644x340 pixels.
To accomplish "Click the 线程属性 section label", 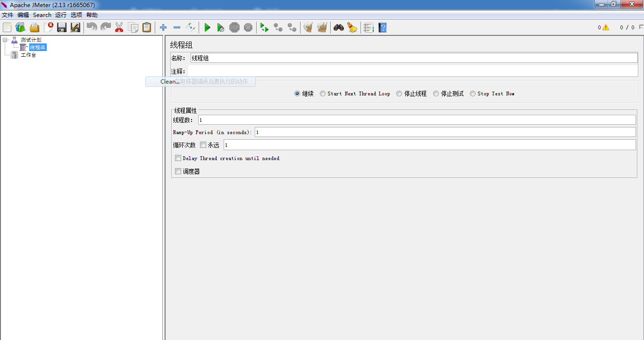I will [185, 110].
